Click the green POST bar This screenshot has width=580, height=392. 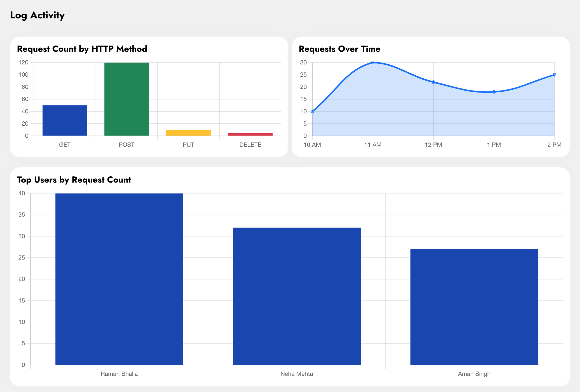[126, 99]
